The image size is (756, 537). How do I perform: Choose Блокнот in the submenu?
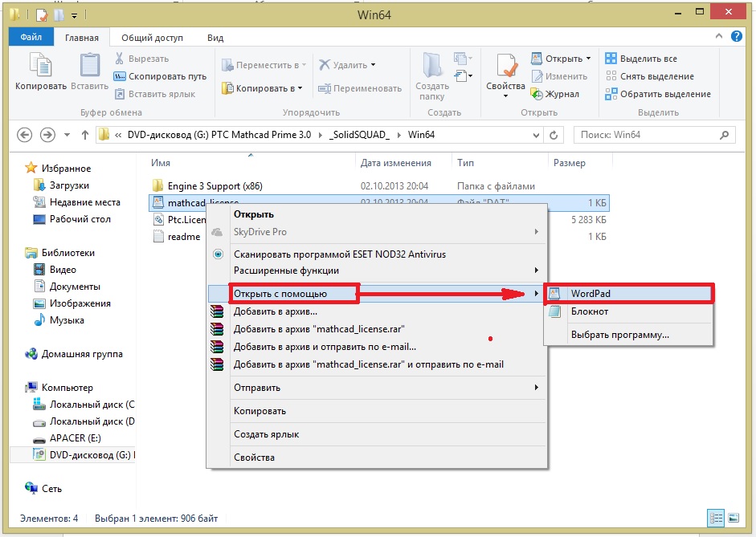point(628,311)
